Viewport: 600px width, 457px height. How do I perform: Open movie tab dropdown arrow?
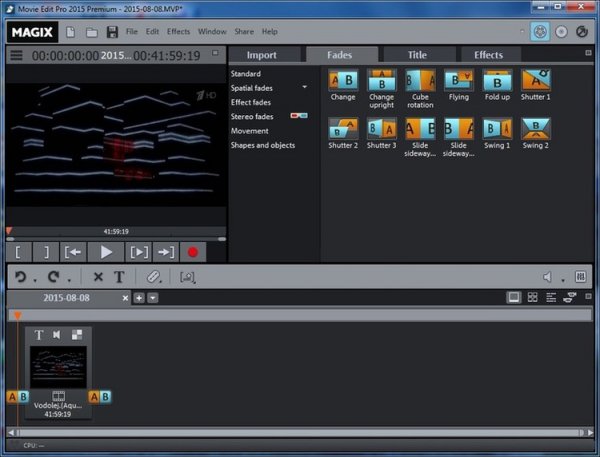(153, 298)
